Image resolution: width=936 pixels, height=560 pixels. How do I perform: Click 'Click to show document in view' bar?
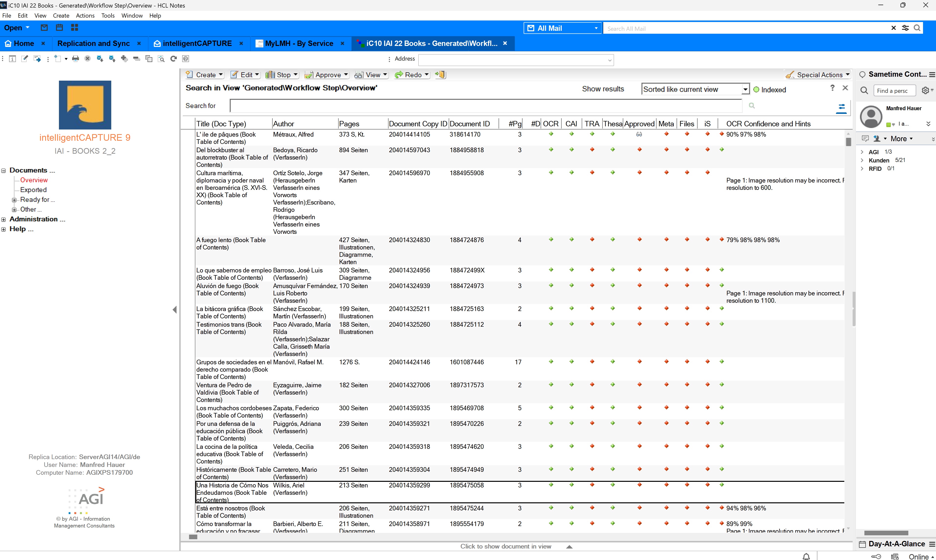click(516, 546)
